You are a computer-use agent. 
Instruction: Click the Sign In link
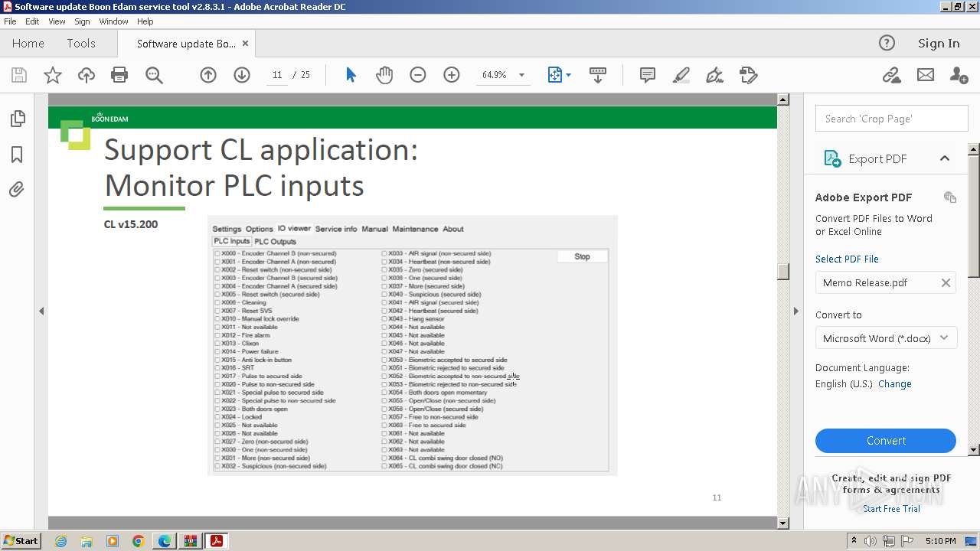939,44
